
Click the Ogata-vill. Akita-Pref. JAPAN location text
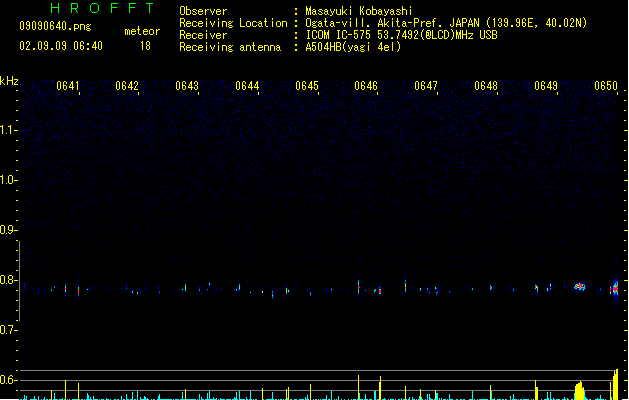(446, 23)
